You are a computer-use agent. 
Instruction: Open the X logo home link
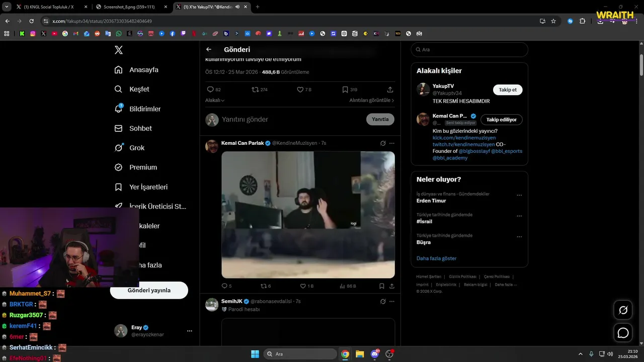click(x=119, y=50)
